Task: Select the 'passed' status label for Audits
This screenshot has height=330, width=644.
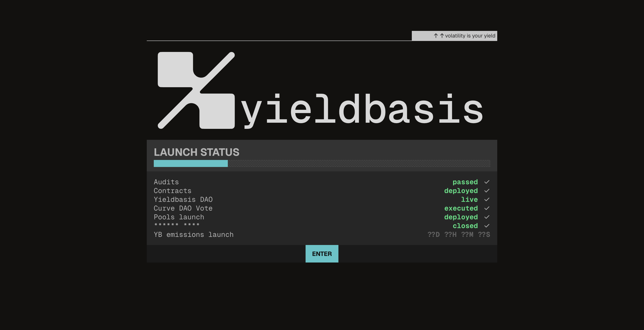Action: coord(465,182)
